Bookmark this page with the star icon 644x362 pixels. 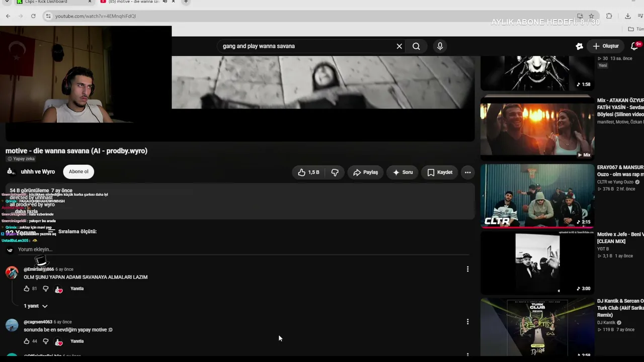coord(591,16)
